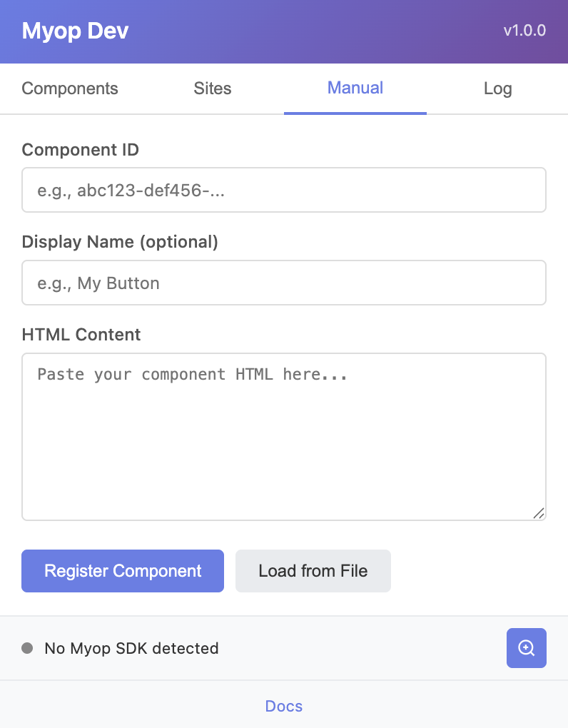The height and width of the screenshot is (728, 568).
Task: Click the Myop Dev header title
Action: 74,31
